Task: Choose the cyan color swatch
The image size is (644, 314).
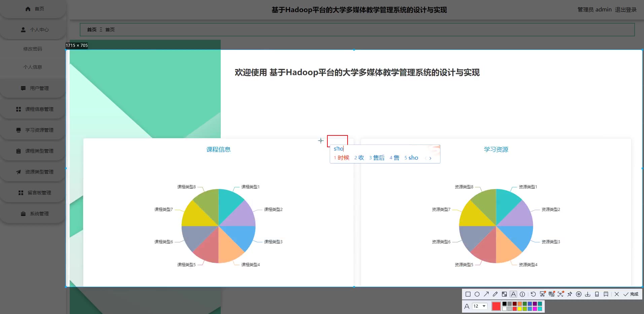Action: pos(540,309)
